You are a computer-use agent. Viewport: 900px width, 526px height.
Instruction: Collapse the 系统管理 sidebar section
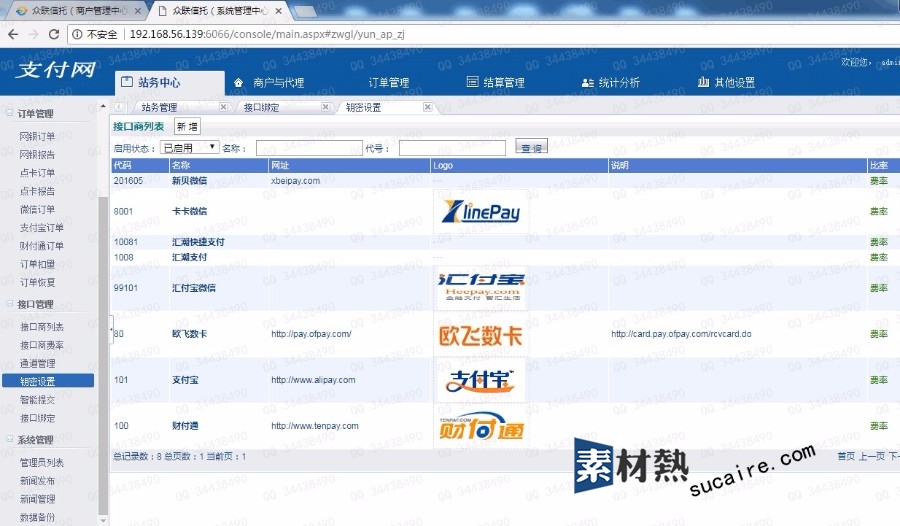[x=10, y=439]
